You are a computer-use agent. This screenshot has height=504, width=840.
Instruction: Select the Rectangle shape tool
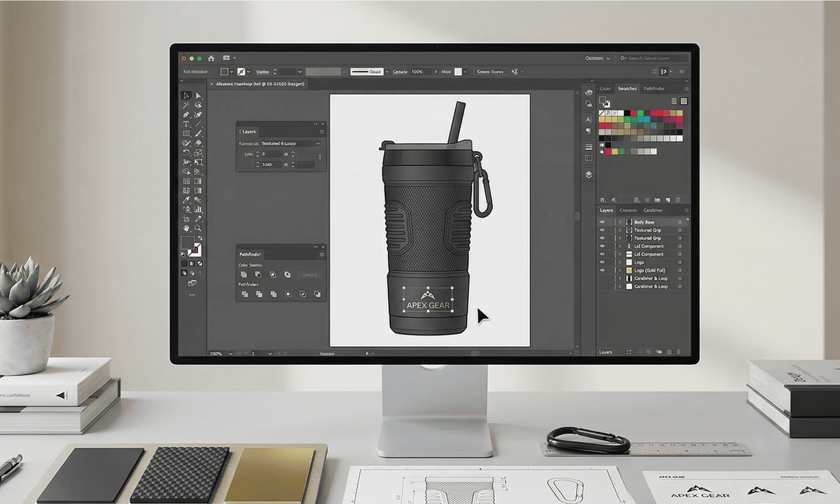coord(186,134)
